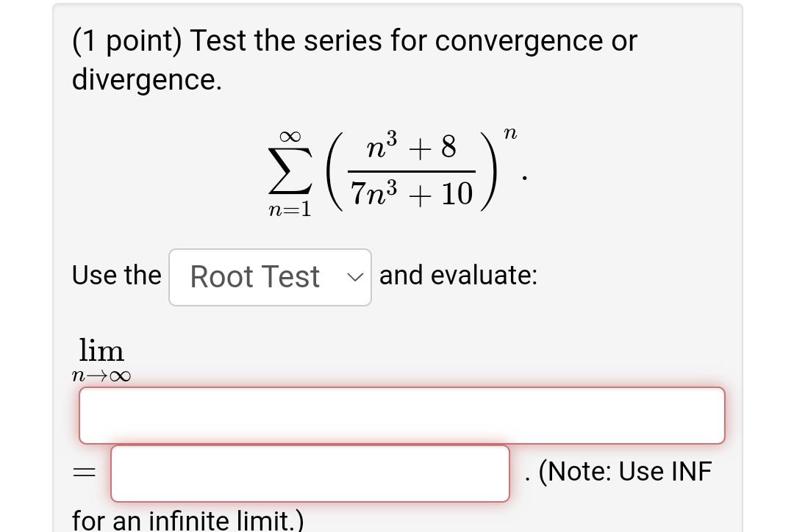
Task: Expand the convergence test selection menu
Action: coord(270,277)
